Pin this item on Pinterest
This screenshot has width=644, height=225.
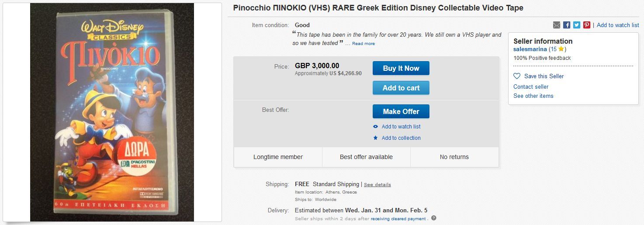click(x=587, y=25)
